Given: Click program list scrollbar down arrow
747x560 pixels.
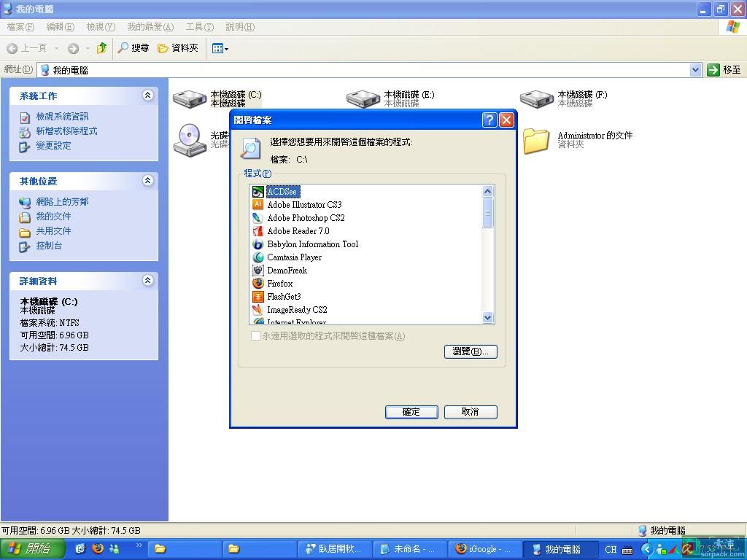Looking at the screenshot, I should (x=488, y=318).
